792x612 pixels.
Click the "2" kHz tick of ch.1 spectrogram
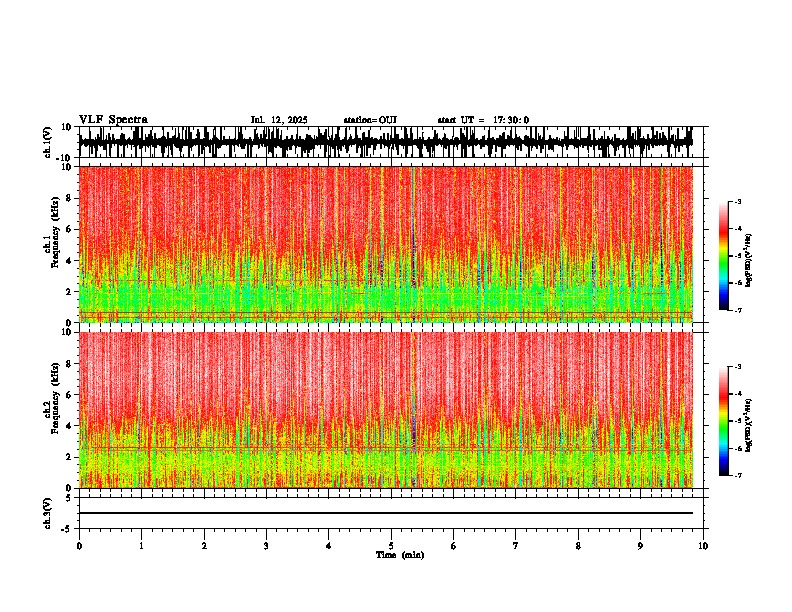70,291
